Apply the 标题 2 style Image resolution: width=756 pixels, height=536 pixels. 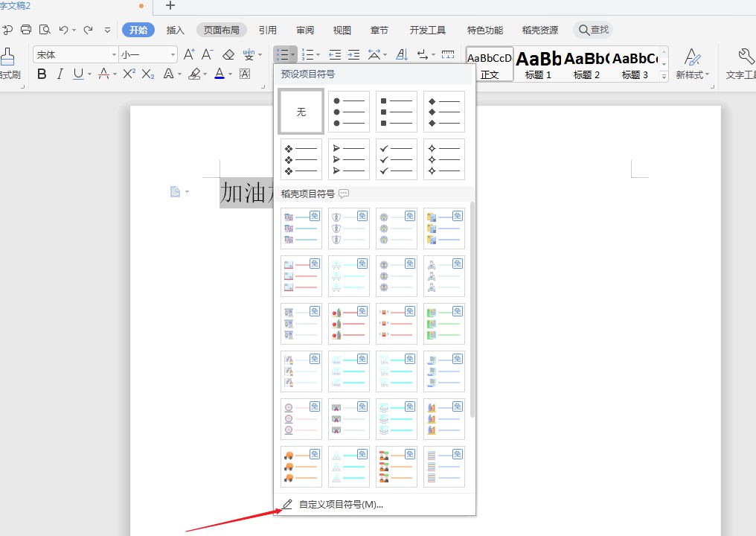(x=586, y=64)
